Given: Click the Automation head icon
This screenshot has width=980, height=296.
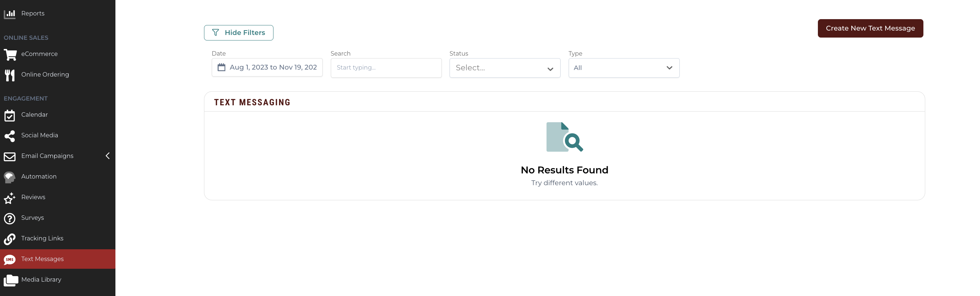Looking at the screenshot, I should (x=10, y=177).
